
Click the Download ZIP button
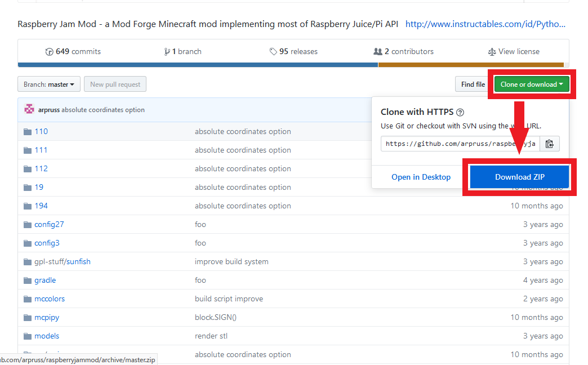519,177
